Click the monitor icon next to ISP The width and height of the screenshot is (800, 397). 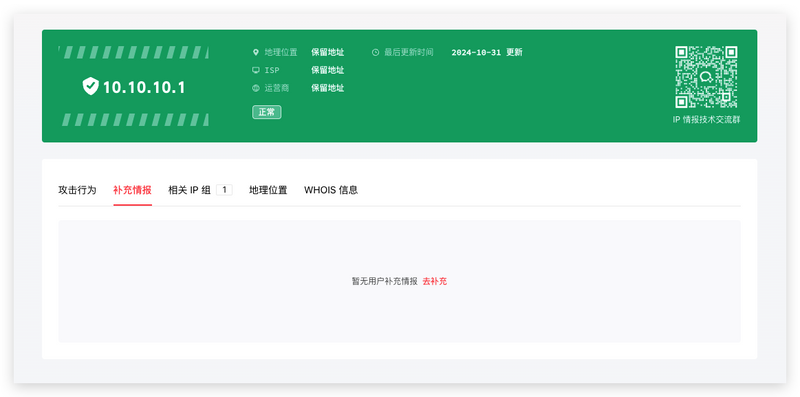click(x=256, y=70)
